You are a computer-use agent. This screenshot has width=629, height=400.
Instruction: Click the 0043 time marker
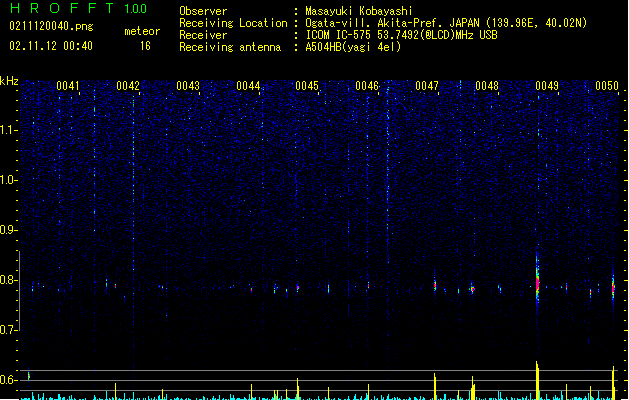(188, 86)
